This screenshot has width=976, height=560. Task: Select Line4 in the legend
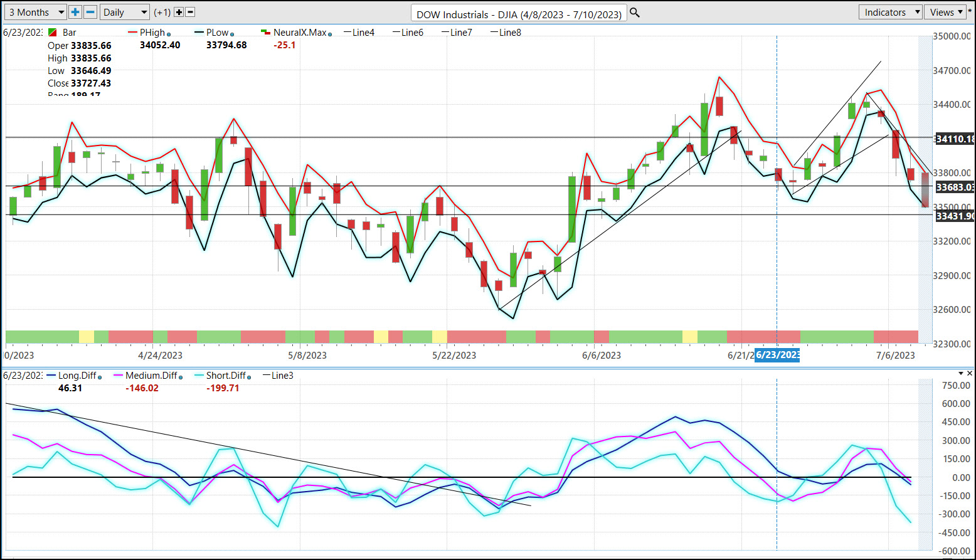tap(359, 33)
